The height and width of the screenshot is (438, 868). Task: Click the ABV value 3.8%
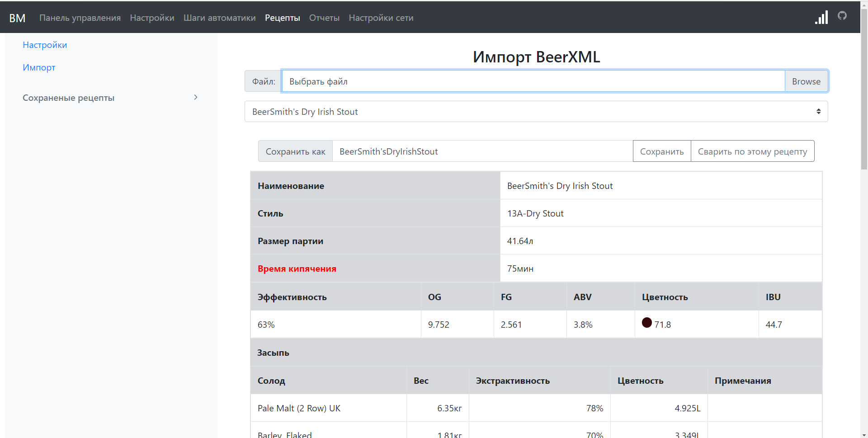(583, 325)
